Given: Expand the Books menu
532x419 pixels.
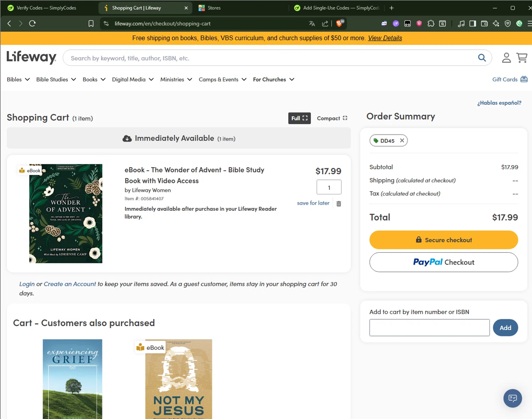Looking at the screenshot, I should point(94,79).
